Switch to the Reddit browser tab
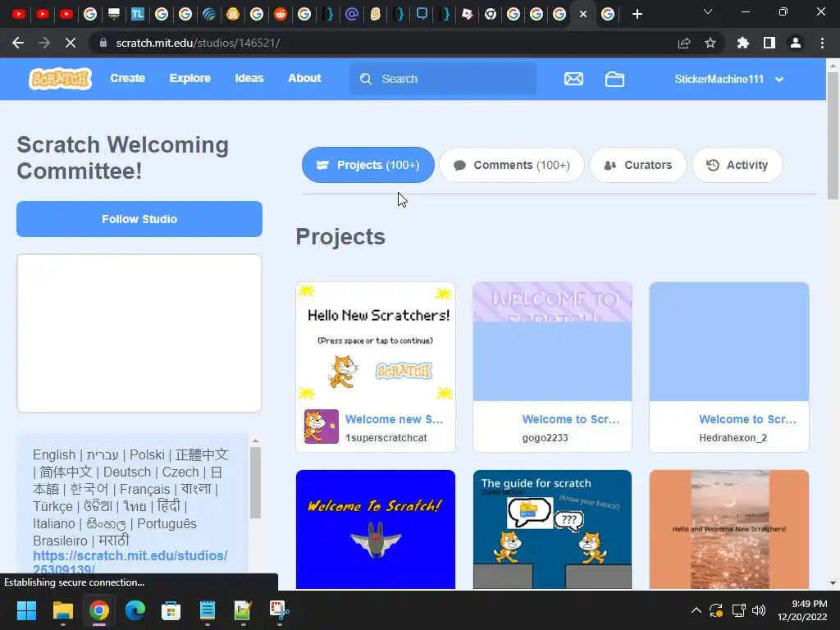Image resolution: width=840 pixels, height=630 pixels. (x=281, y=14)
